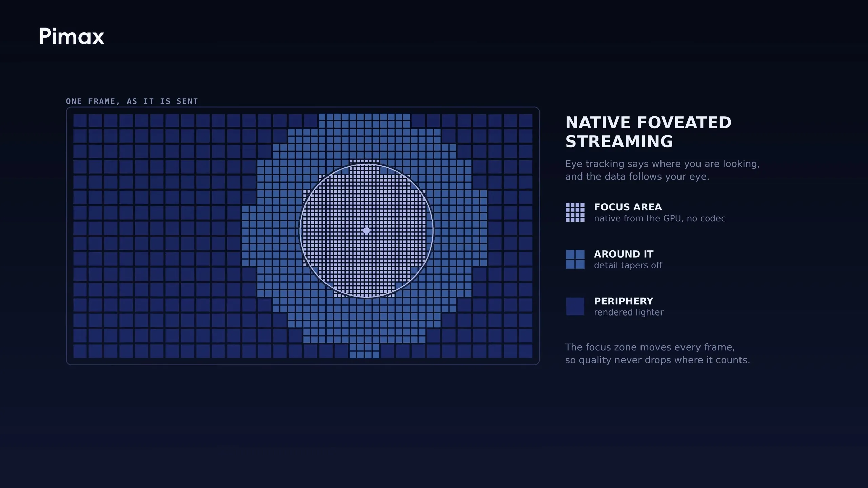
Task: Click the gaze point dot inside the circle
Action: click(366, 231)
